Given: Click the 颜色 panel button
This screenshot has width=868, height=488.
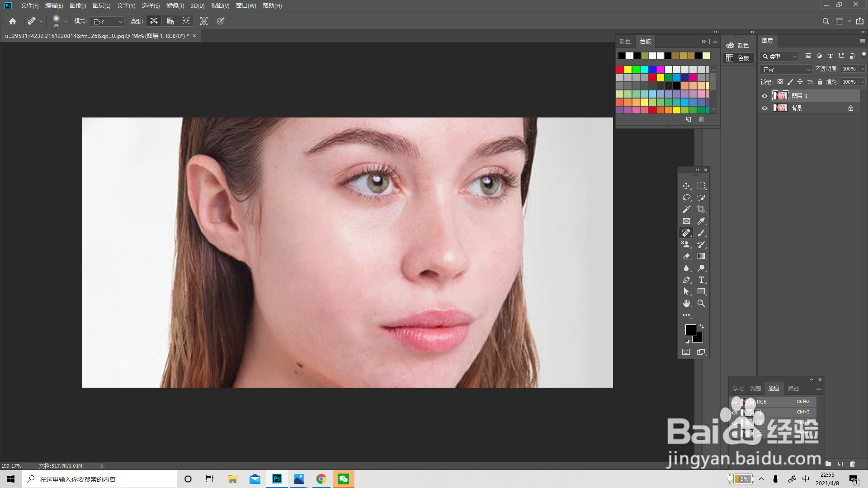Looking at the screenshot, I should tap(738, 45).
